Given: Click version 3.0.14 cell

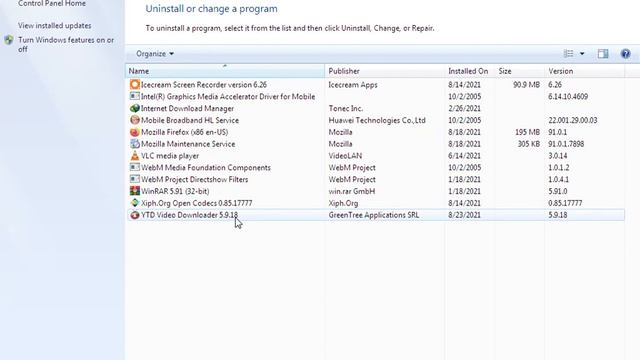Looking at the screenshot, I should click(558, 156).
